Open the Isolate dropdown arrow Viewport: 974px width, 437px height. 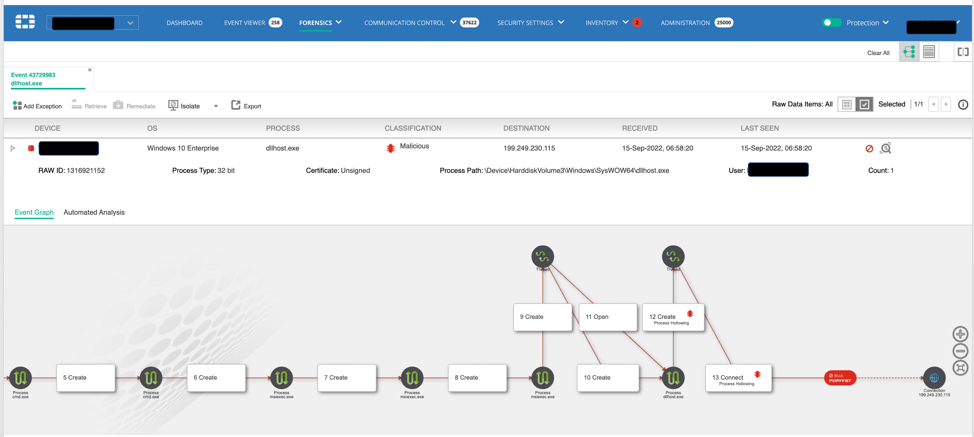(x=216, y=106)
